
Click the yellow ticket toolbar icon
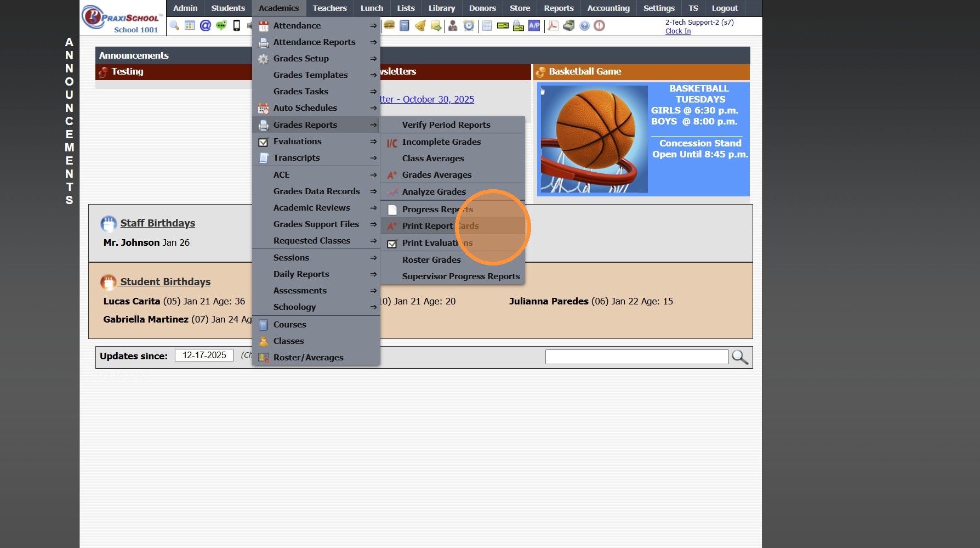[503, 26]
